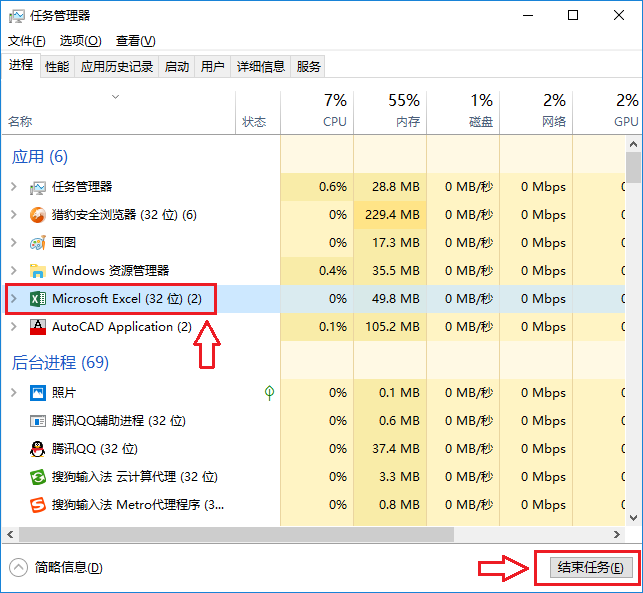Click the 简略信息 collapse arrow icon
This screenshot has height=593, width=643.
click(18, 568)
